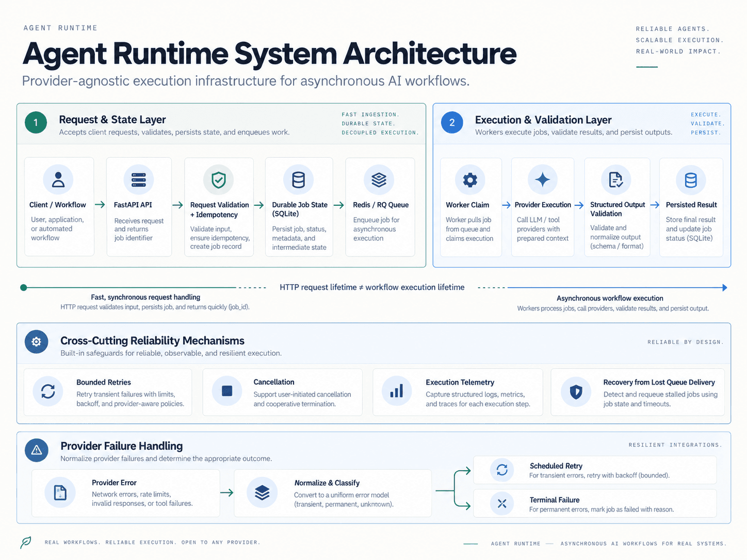Click the "Bounded Retries" title
Image resolution: width=747 pixels, height=560 pixels.
click(x=104, y=382)
